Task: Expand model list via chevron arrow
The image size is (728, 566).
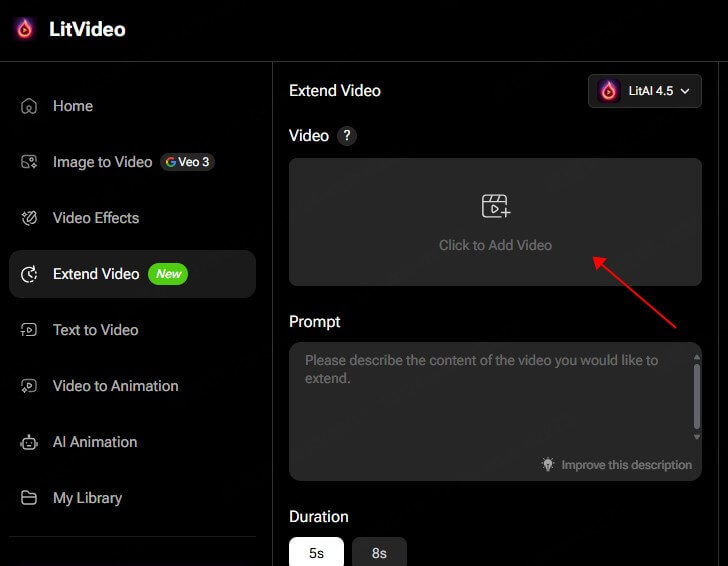Action: point(685,91)
